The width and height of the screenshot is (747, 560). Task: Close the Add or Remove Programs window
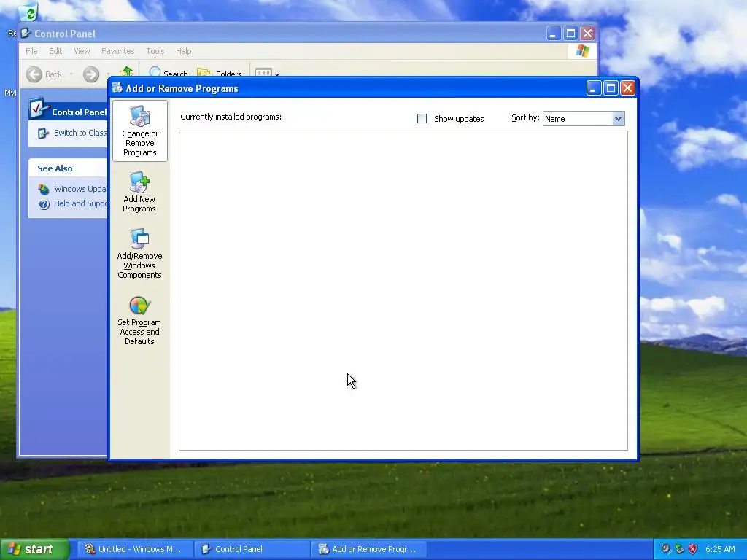click(x=628, y=88)
